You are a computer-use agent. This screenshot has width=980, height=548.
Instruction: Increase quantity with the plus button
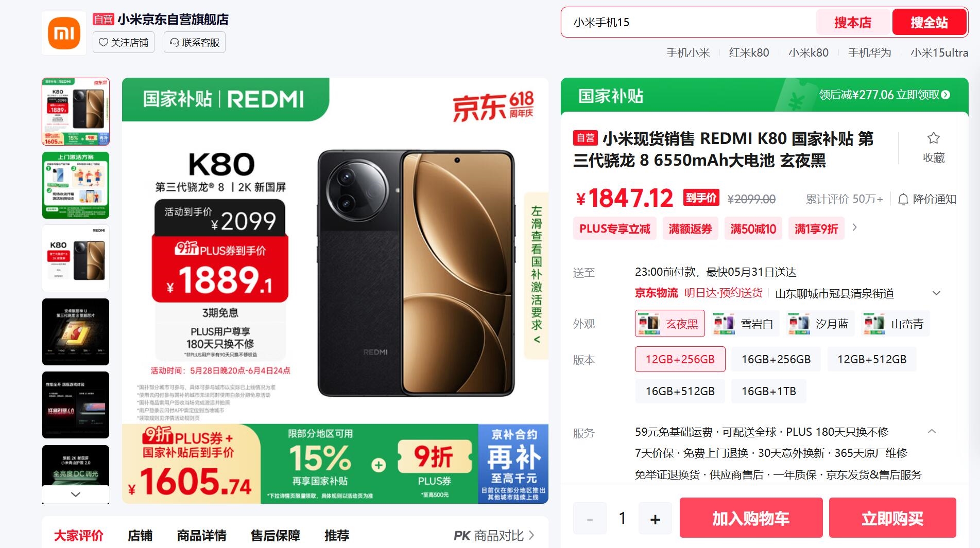pos(655,519)
